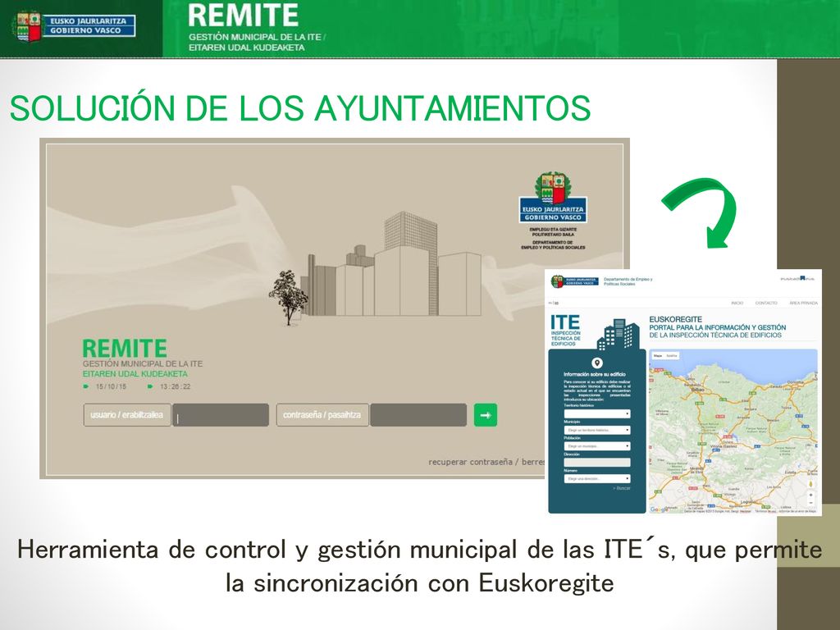Click Vitoria-Gasteiz on the map

(724, 445)
